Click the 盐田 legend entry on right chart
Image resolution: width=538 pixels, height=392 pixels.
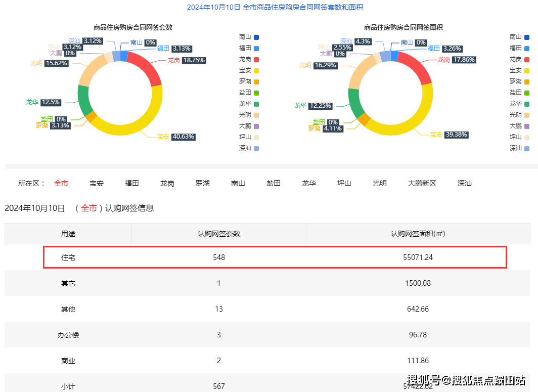pos(516,93)
